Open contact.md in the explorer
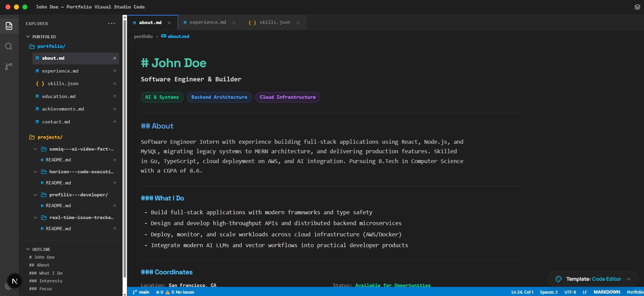Image resolution: width=644 pixels, height=296 pixels. click(76, 122)
